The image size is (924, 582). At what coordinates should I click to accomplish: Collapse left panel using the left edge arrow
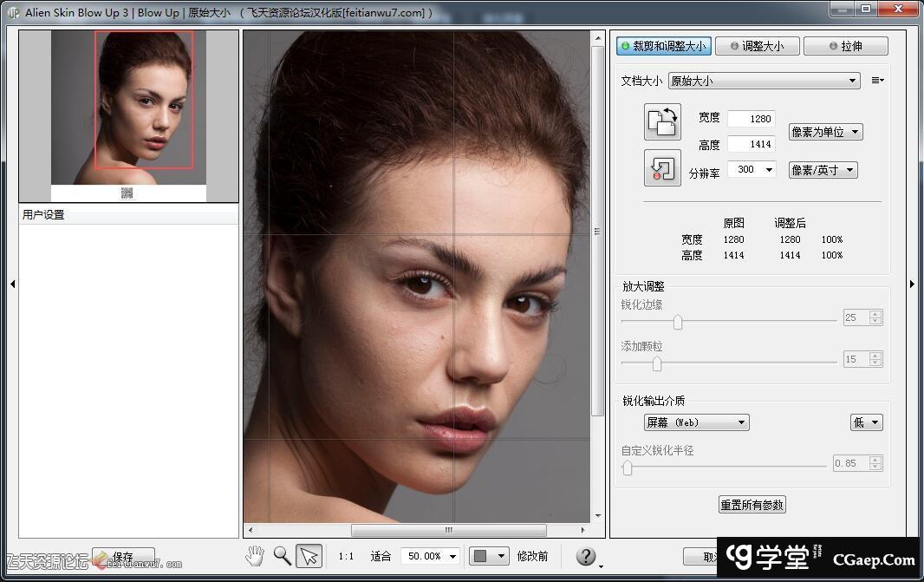click(x=12, y=284)
